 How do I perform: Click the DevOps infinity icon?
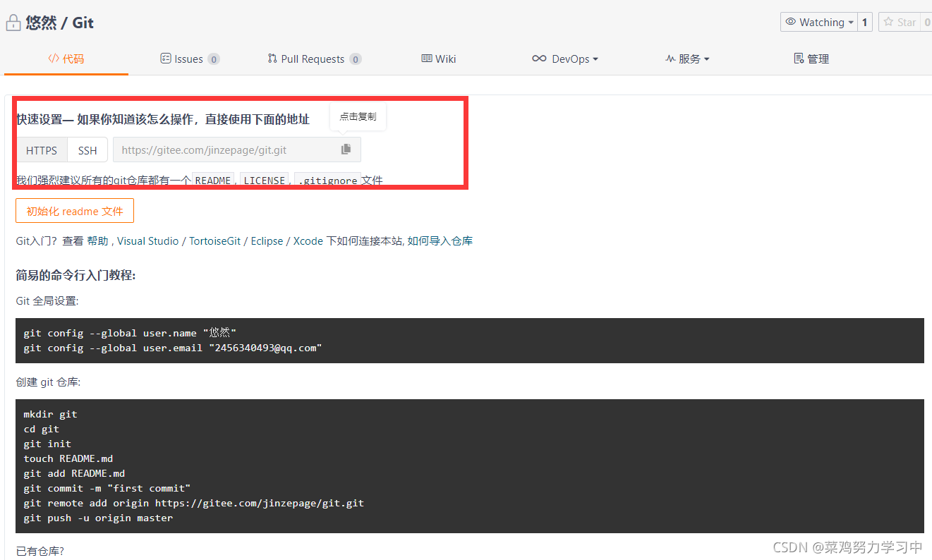[539, 59]
